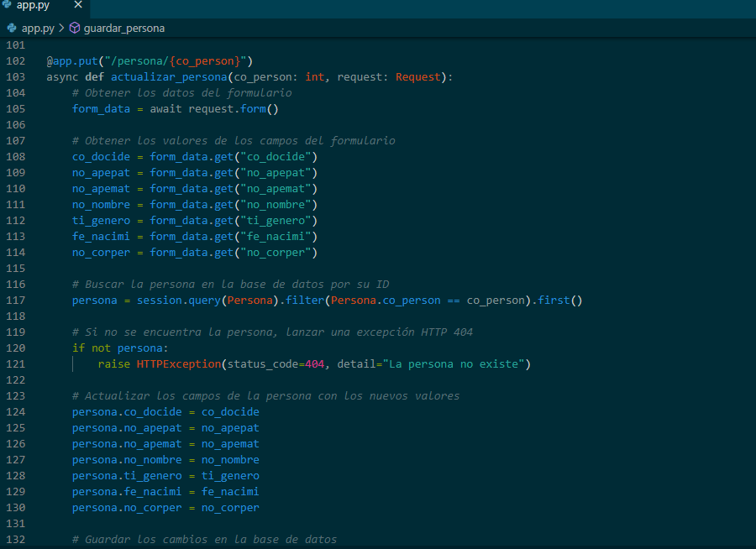The height and width of the screenshot is (549, 756).
Task: Open the guardar_persona breadcrumb symbol list
Action: 123,28
